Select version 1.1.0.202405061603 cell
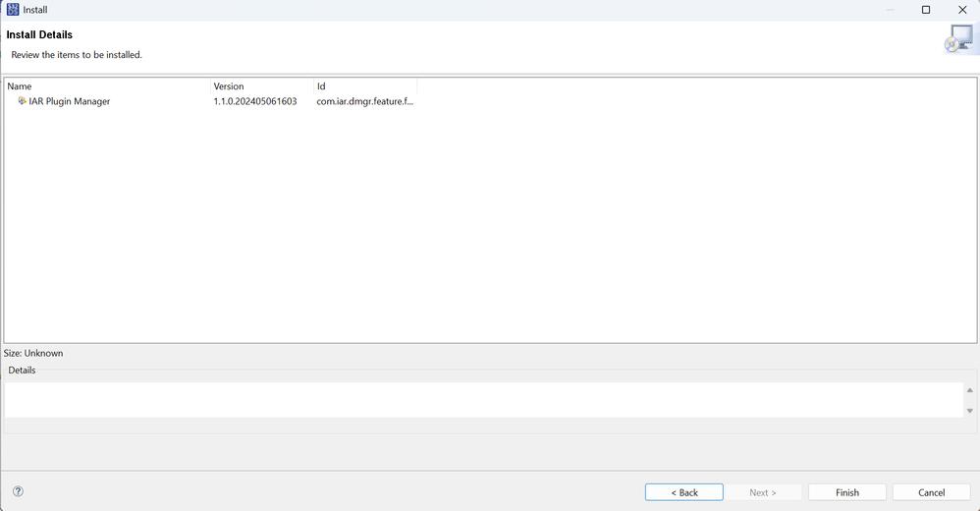The image size is (980, 511). coord(255,101)
